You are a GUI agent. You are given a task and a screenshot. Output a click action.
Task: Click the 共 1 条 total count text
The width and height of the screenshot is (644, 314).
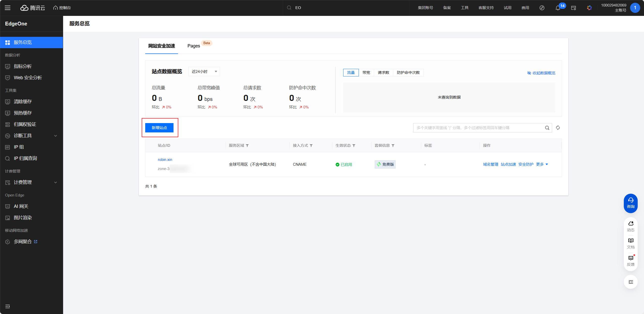click(x=151, y=186)
